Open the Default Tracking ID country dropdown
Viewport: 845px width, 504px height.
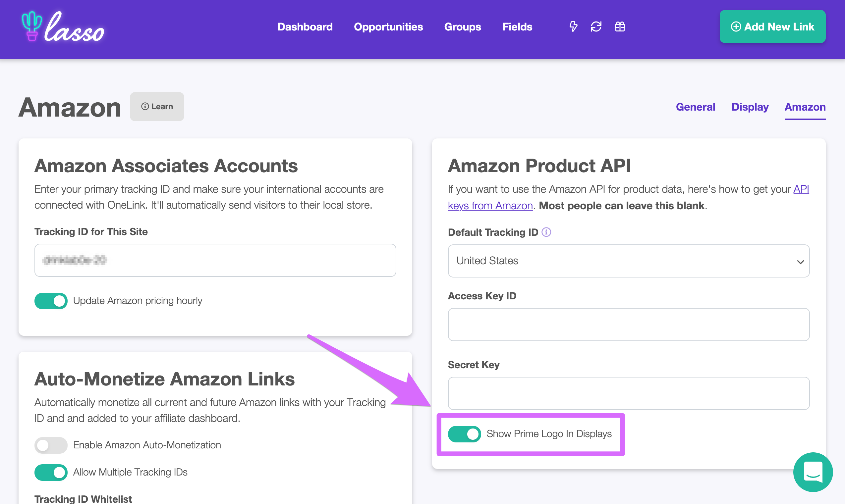pos(629,261)
